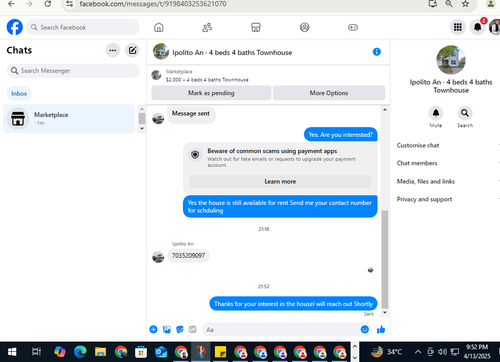Open your profile avatar at top right
500x362 pixels.
(x=495, y=27)
